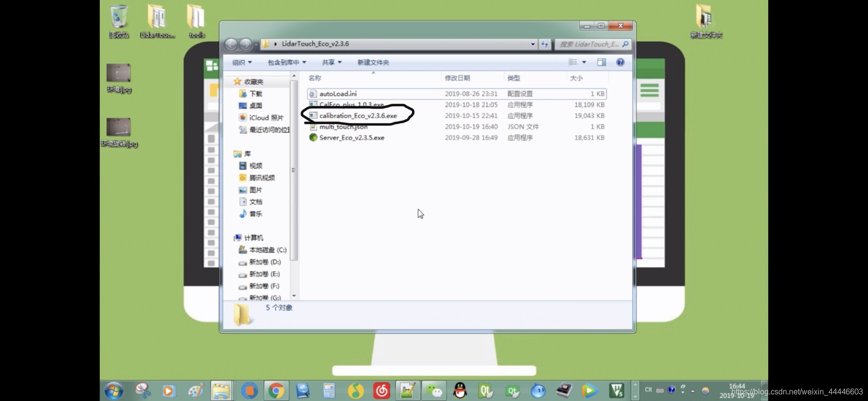Screen dimensions: 868x401
Task: Select the tools folder on desktop
Action: point(196,21)
